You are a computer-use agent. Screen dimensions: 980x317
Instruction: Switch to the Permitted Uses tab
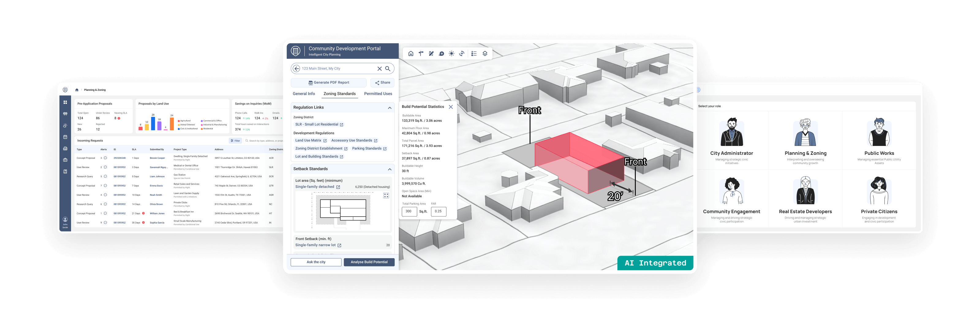378,94
